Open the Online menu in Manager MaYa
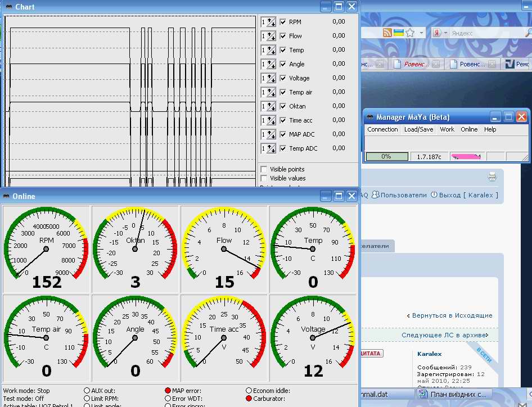Image resolution: width=532 pixels, height=407 pixels. click(469, 129)
